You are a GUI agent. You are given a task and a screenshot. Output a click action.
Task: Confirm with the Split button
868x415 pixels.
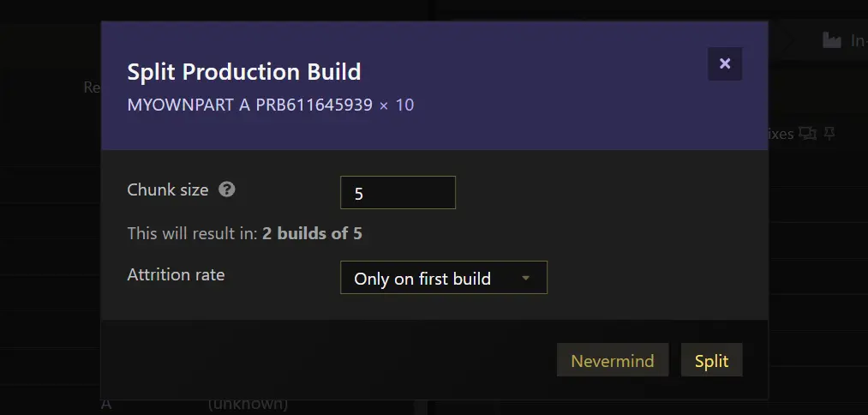point(711,360)
